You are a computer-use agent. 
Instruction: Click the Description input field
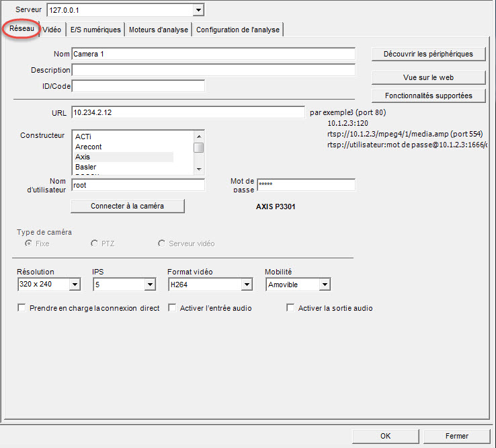coord(214,70)
